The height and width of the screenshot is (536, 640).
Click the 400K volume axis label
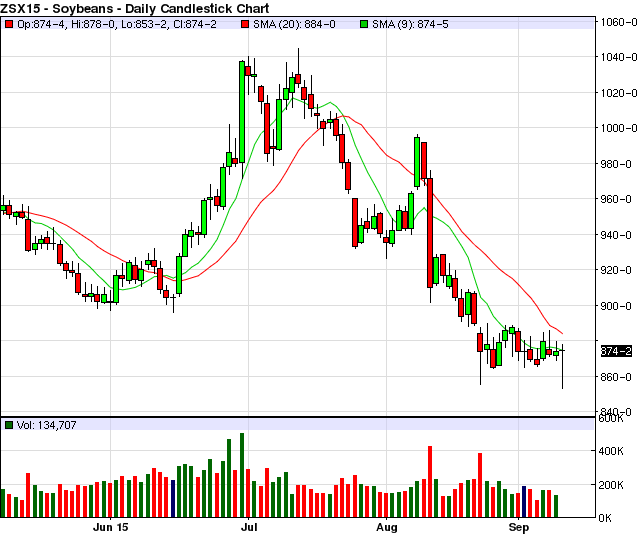[x=611, y=451]
